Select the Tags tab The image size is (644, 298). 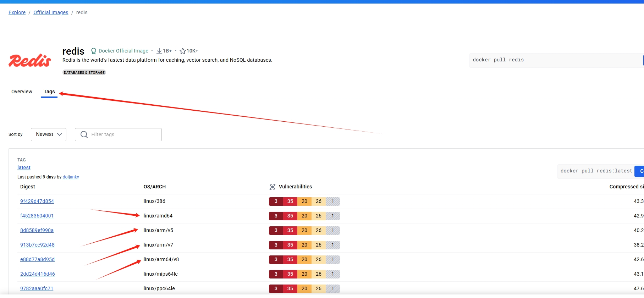(49, 92)
